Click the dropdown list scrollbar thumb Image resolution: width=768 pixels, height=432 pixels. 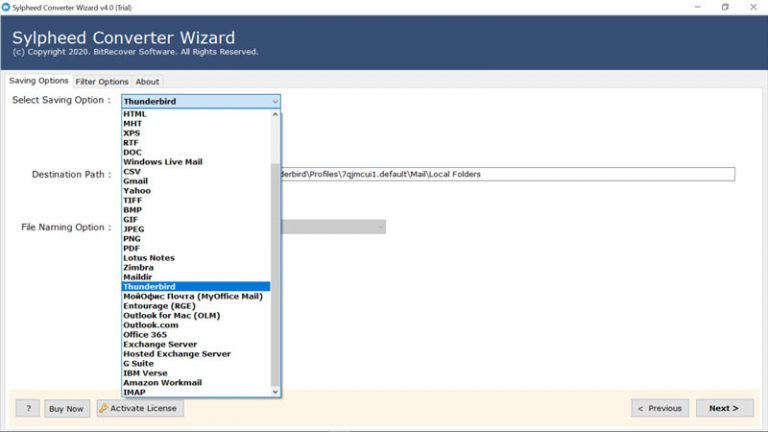[275, 274]
